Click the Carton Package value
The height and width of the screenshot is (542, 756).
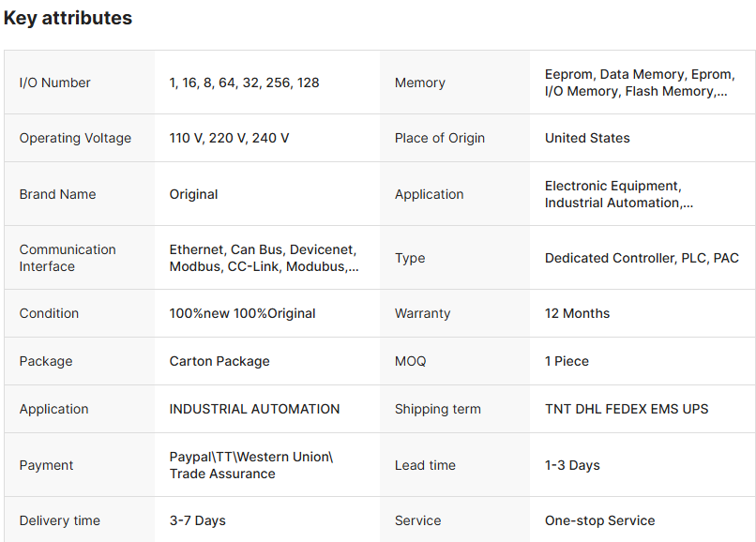[x=219, y=361]
